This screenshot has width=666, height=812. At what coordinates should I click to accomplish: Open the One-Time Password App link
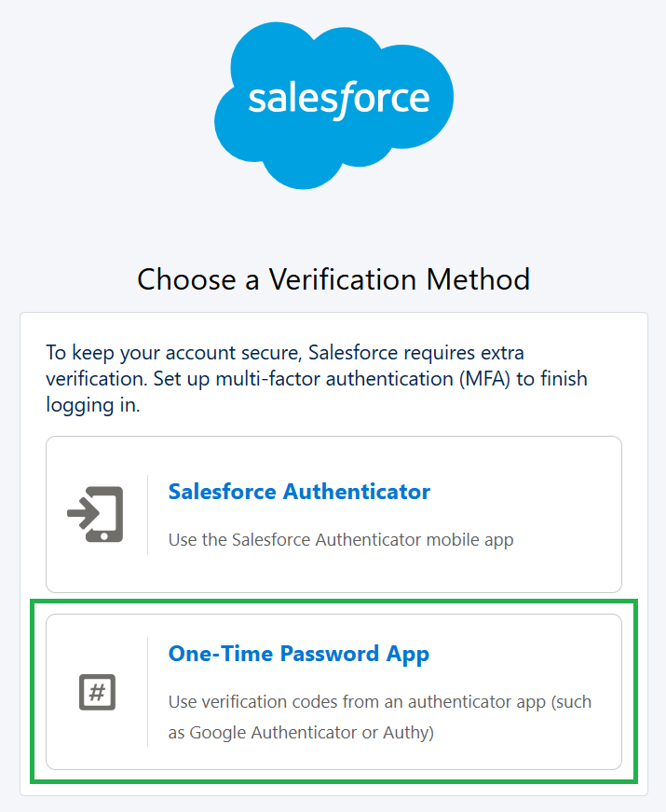tap(299, 654)
